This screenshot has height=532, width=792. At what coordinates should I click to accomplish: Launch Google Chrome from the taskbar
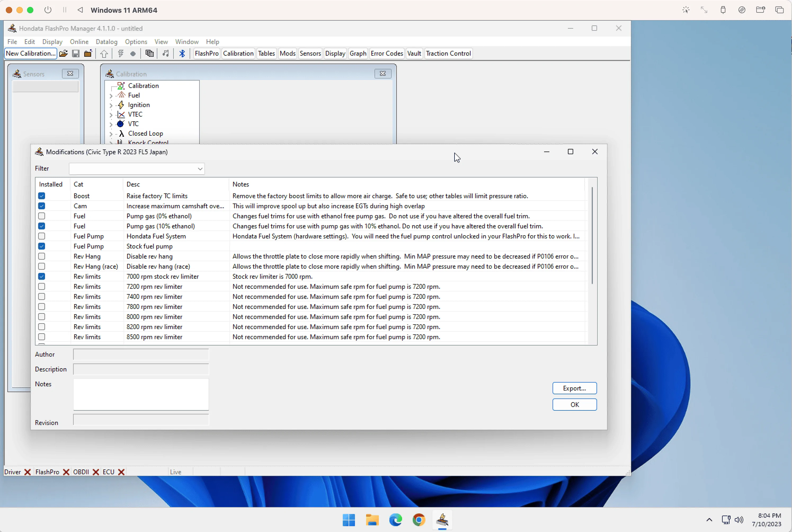click(419, 520)
